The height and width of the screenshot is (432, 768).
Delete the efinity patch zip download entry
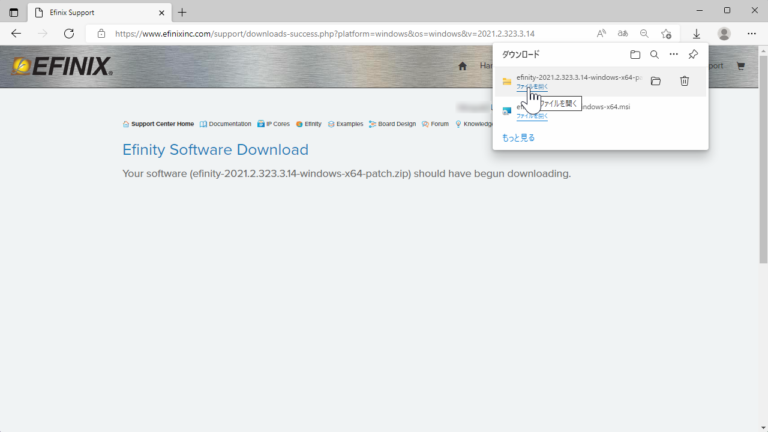point(684,81)
